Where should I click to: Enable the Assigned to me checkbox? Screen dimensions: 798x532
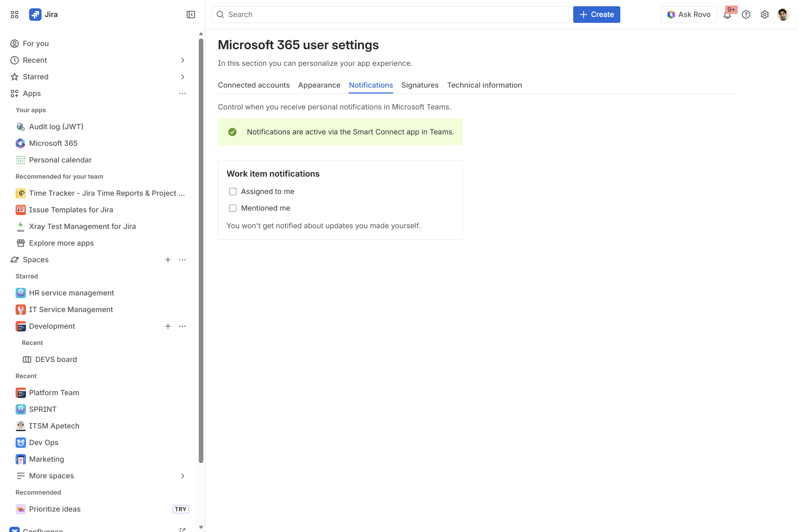233,192
